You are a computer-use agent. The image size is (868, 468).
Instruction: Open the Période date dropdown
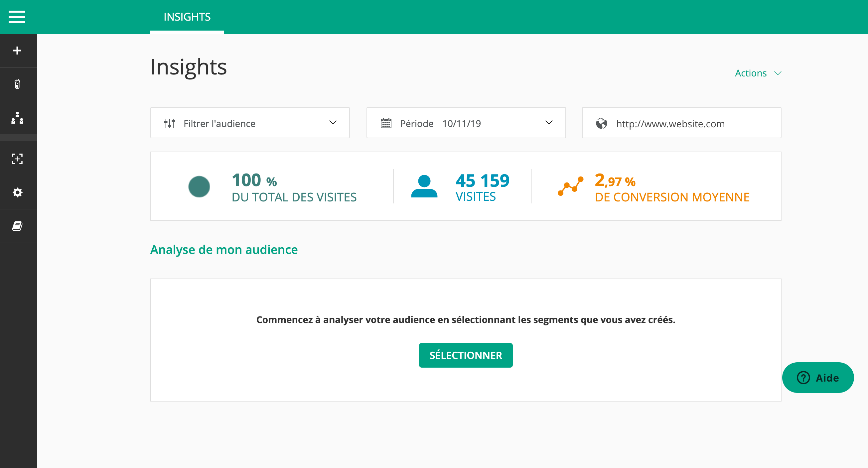click(x=466, y=123)
